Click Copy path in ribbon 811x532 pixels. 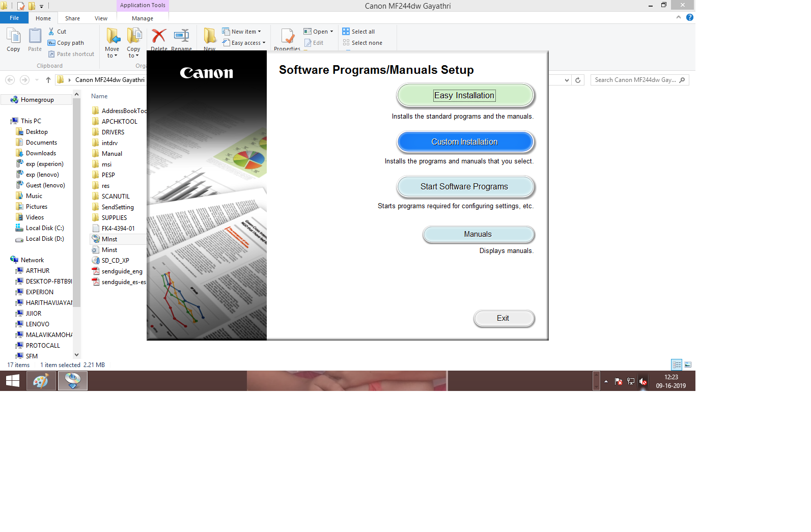(x=66, y=43)
